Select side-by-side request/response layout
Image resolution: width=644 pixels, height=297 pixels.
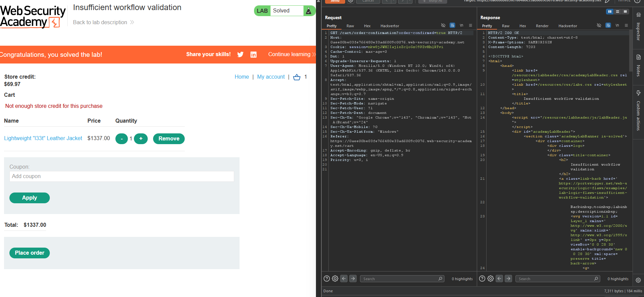610,11
